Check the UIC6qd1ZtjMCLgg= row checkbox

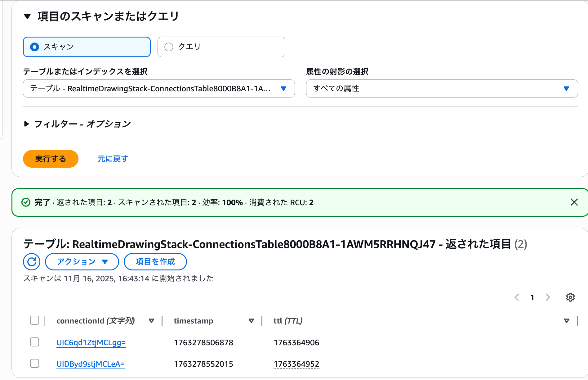pyautogui.click(x=34, y=342)
